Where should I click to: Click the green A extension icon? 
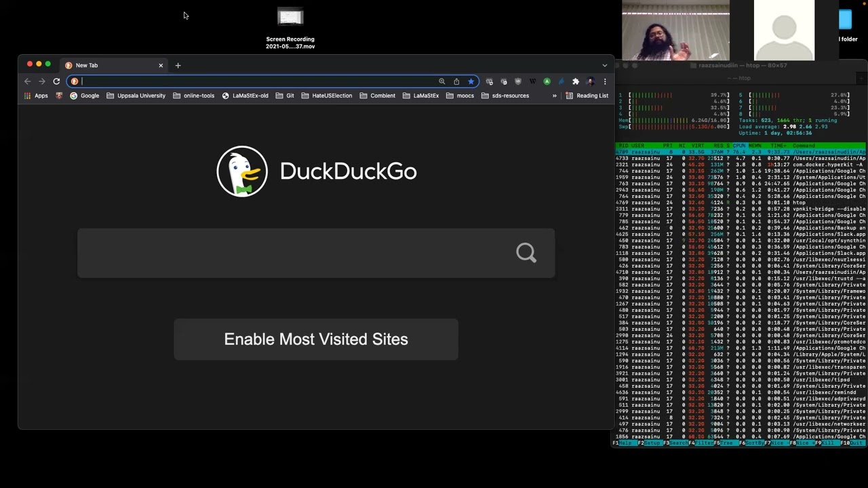(x=547, y=81)
